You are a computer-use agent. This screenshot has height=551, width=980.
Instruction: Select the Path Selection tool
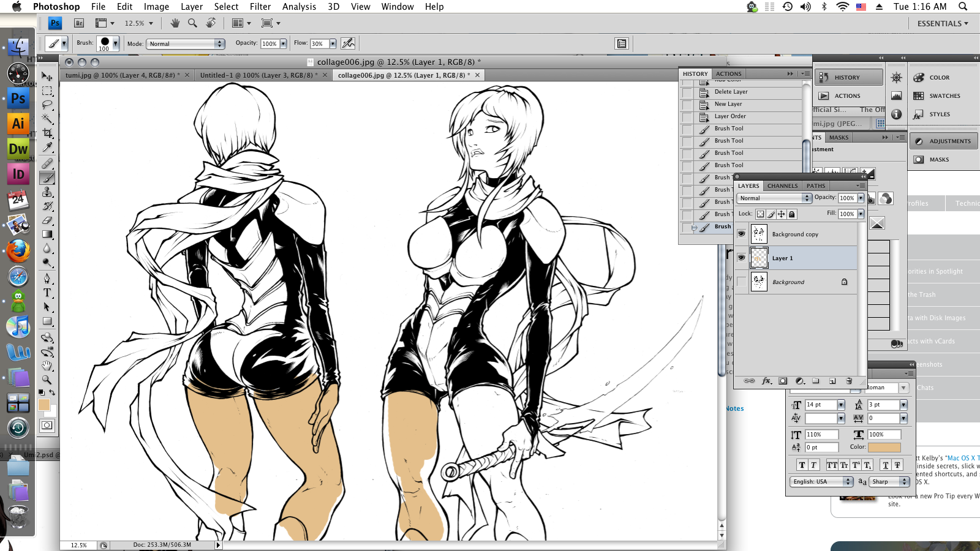pos(47,307)
